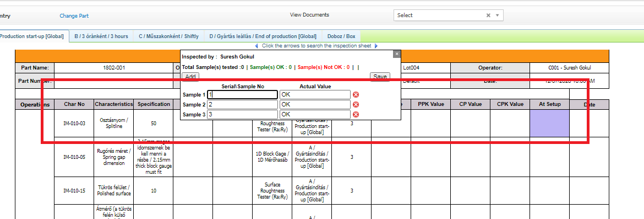The width and height of the screenshot is (644, 219).
Task: Delete Sample 1 row with red X
Action: pyautogui.click(x=356, y=95)
